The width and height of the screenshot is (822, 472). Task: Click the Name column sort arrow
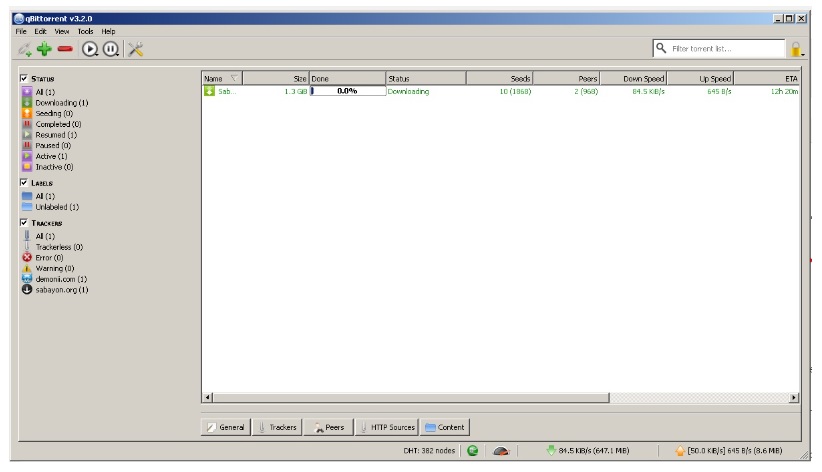[x=234, y=78]
